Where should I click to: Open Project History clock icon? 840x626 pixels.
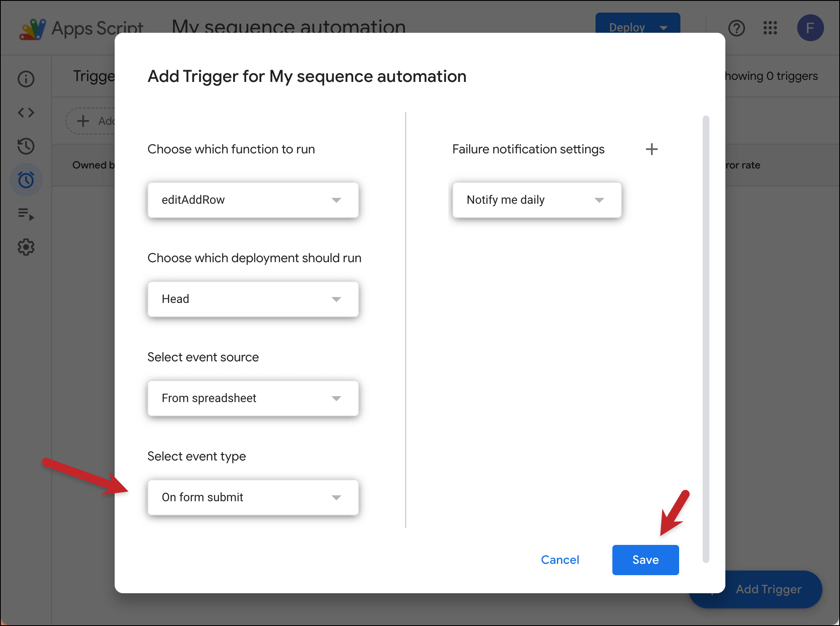click(26, 146)
